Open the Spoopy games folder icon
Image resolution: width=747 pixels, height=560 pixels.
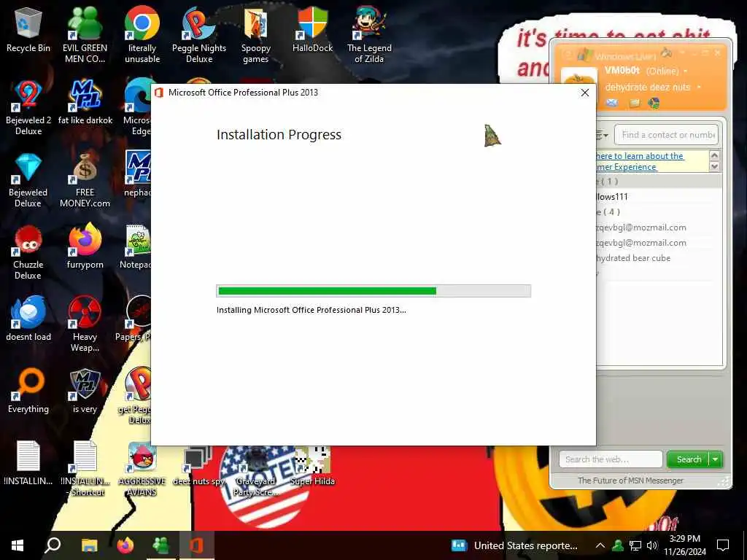click(256, 35)
